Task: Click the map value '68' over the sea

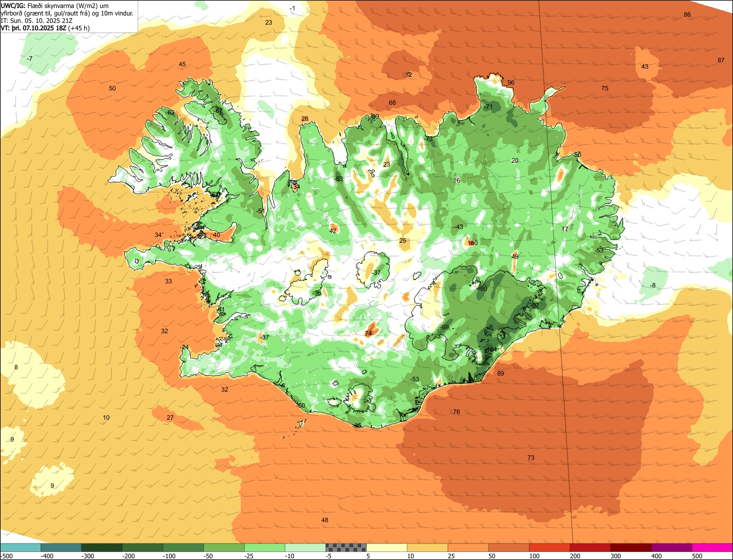Action: pyautogui.click(x=392, y=103)
